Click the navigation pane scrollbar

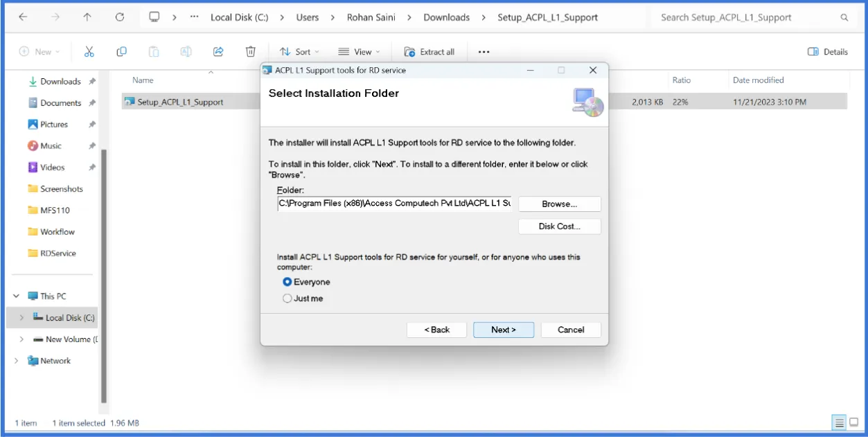point(104,275)
